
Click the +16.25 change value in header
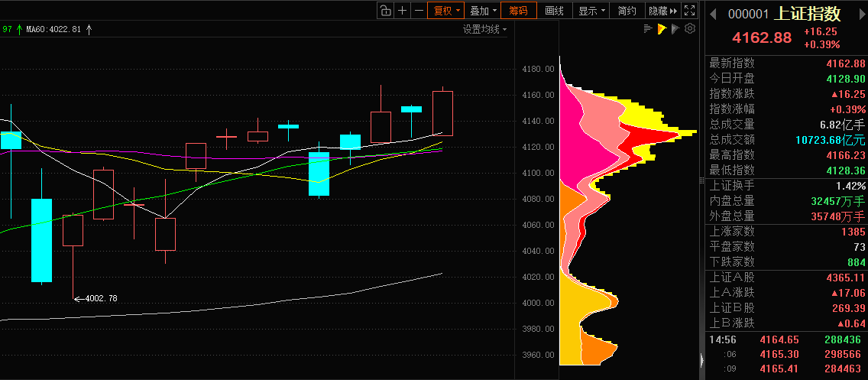pos(821,32)
